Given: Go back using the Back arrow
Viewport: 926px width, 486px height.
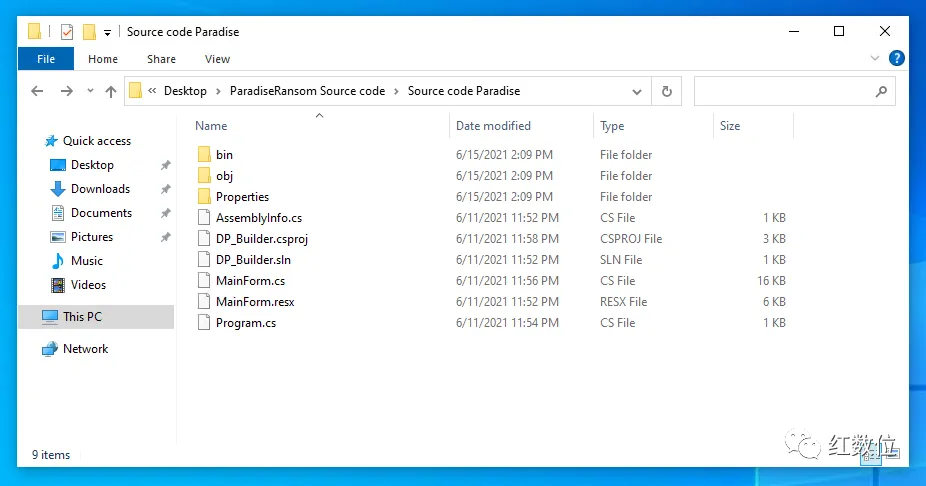Looking at the screenshot, I should coord(37,91).
